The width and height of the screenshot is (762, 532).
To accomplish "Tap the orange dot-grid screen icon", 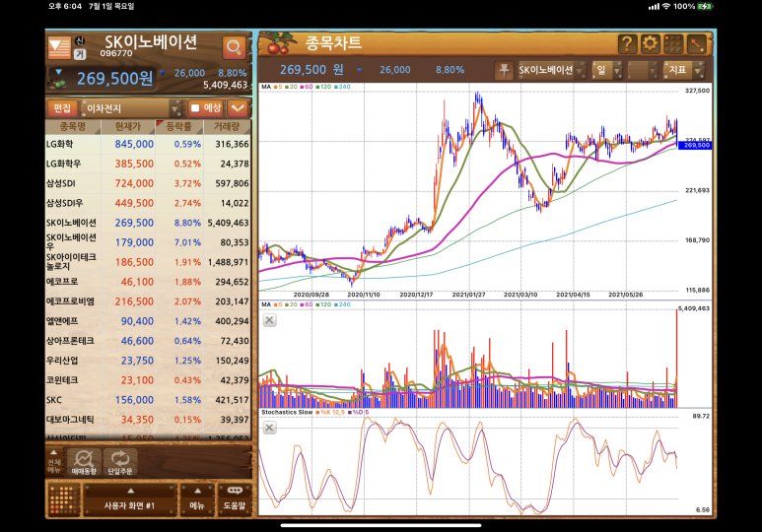I will [x=64, y=499].
